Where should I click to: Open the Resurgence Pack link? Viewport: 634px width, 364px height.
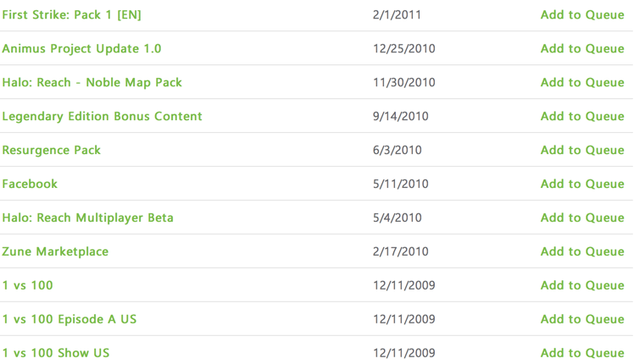tap(52, 151)
